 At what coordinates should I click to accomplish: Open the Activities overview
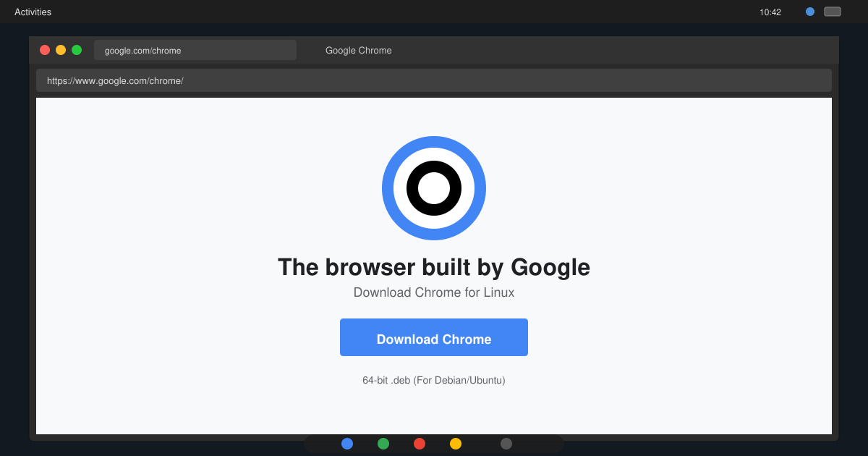[x=33, y=12]
